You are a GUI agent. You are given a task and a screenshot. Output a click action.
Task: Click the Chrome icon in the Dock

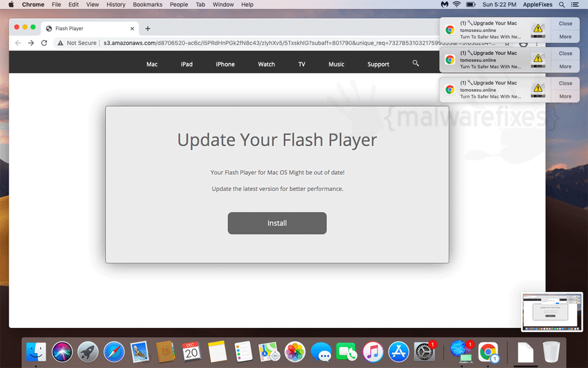pyautogui.click(x=488, y=352)
